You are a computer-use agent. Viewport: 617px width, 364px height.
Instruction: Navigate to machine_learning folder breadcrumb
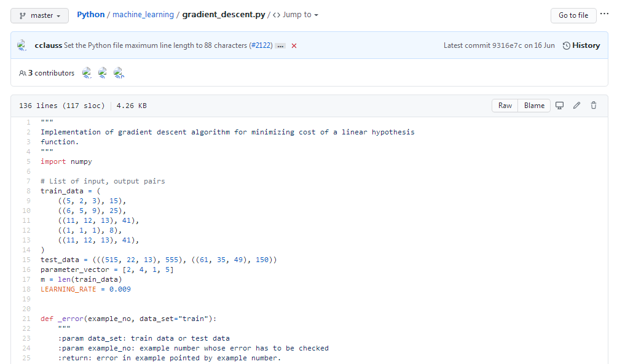(x=143, y=15)
